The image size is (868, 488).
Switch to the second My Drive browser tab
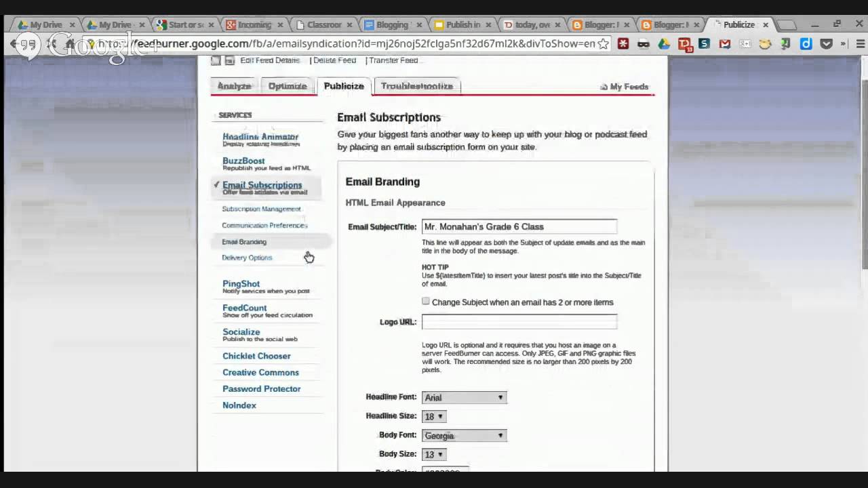point(115,24)
